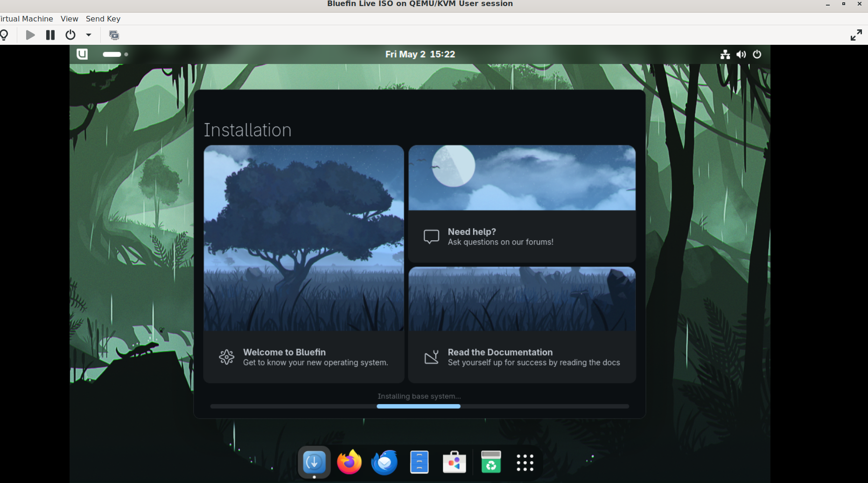The width and height of the screenshot is (868, 483).
Task: Toggle fullscreen view of the VM
Action: coord(856,35)
